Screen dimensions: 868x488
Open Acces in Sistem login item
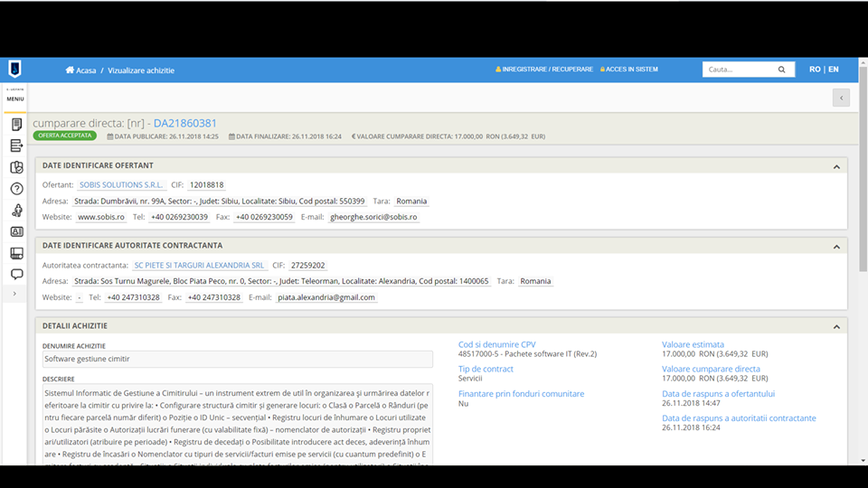pos(629,70)
